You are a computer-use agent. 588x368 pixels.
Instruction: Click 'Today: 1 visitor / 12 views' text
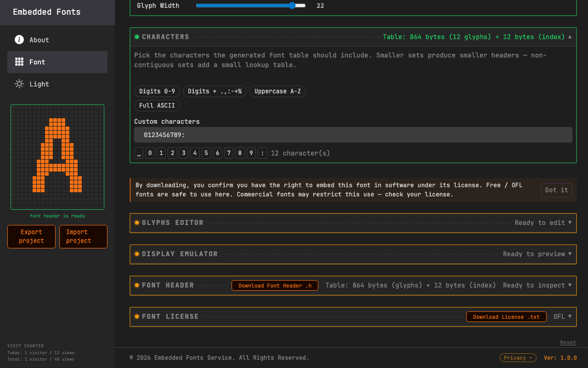tap(41, 353)
